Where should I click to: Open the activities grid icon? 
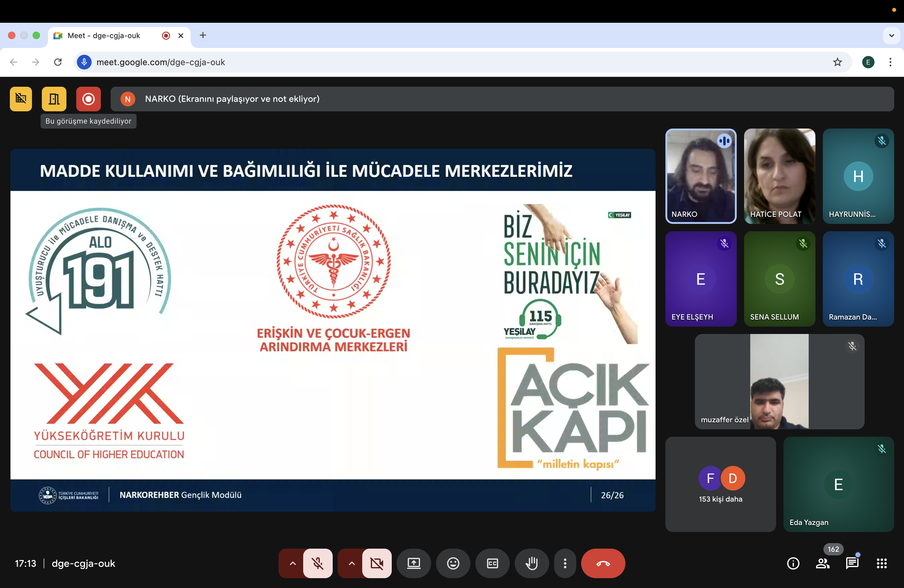882,563
